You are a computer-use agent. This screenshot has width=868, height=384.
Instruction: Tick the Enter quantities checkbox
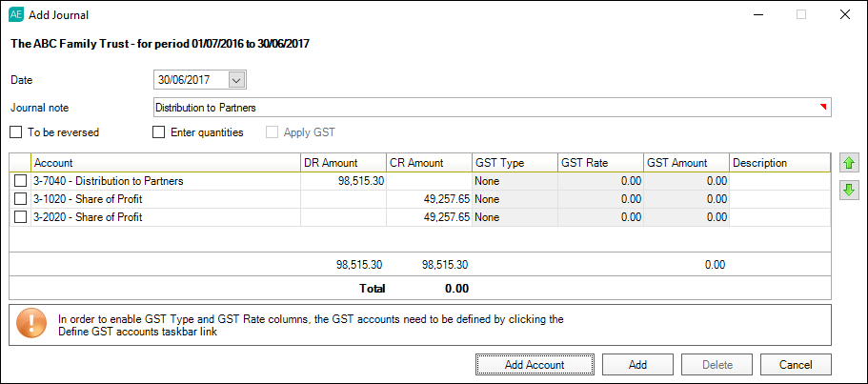pos(159,132)
